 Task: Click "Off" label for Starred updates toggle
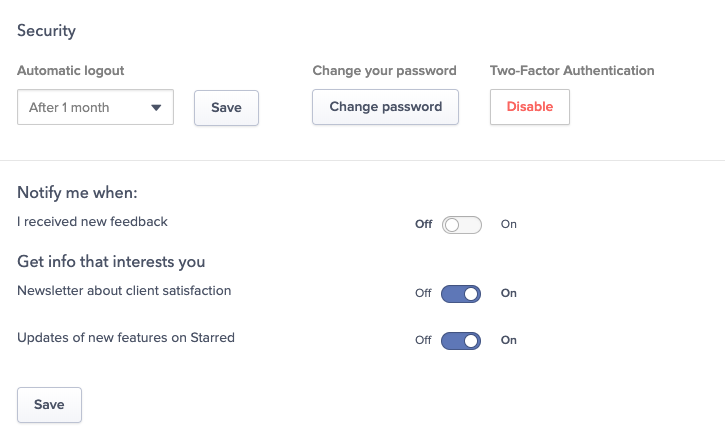[x=424, y=340]
